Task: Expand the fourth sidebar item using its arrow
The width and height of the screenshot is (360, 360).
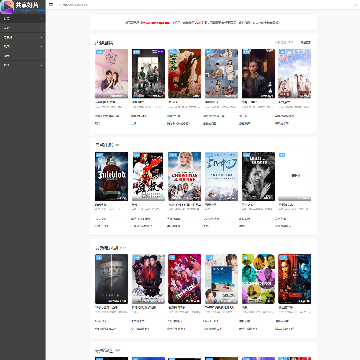Action: (x=42, y=47)
